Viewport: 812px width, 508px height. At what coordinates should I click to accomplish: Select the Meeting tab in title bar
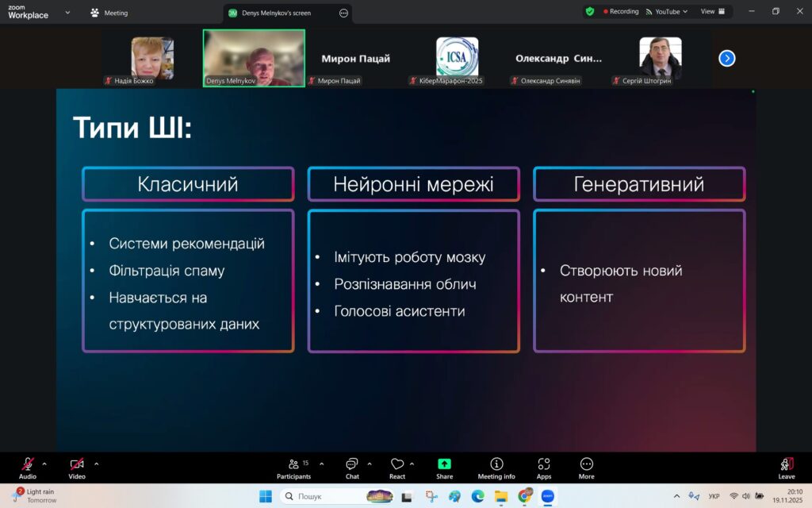click(109, 13)
